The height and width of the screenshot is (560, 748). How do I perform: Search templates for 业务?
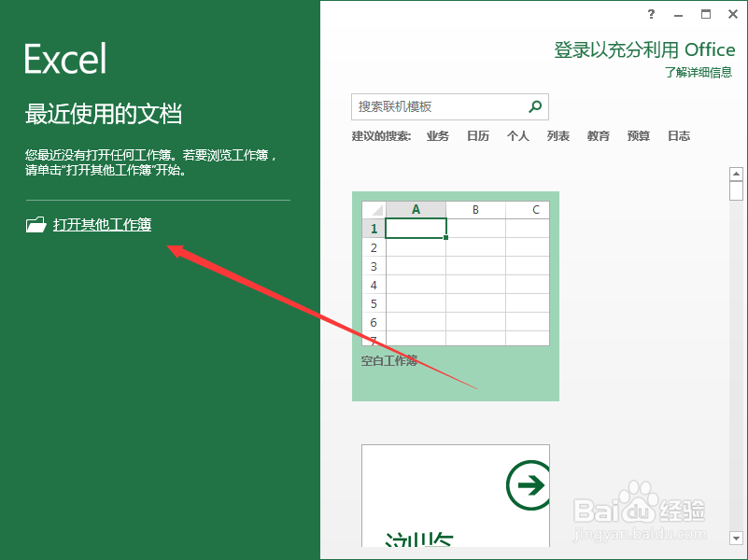click(438, 135)
